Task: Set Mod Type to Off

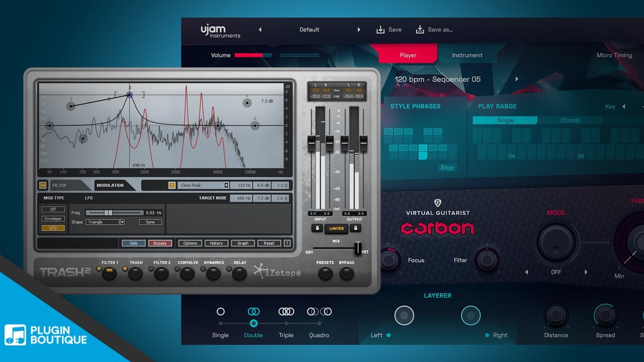Action: 53,209
